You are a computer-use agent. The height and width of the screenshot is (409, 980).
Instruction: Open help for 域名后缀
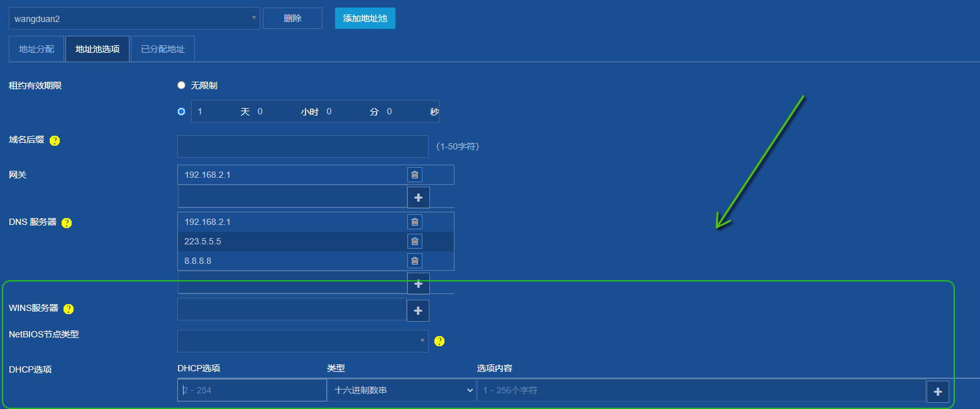pyautogui.click(x=55, y=141)
